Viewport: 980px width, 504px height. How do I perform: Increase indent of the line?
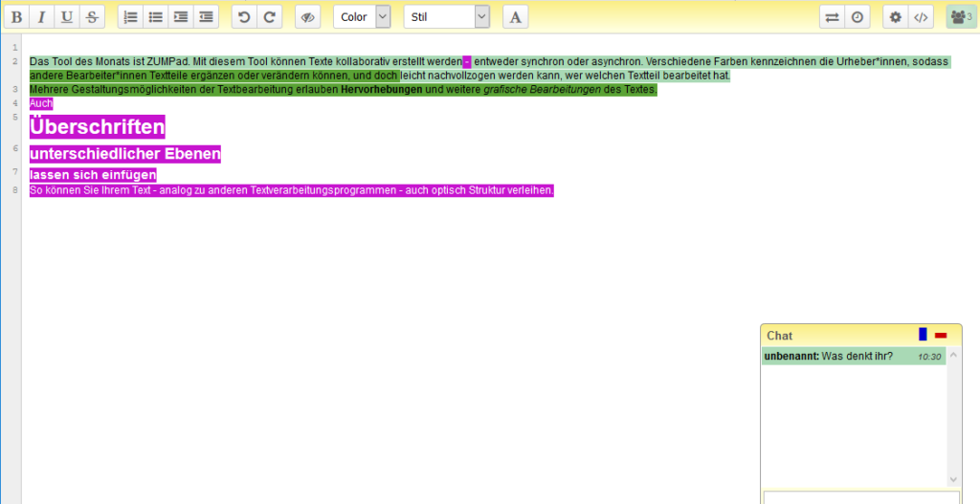click(181, 17)
